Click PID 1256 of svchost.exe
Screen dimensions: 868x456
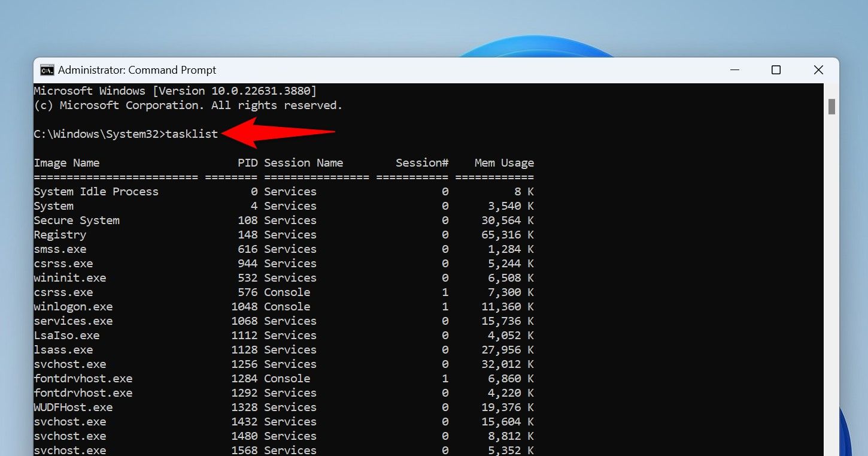(244, 364)
